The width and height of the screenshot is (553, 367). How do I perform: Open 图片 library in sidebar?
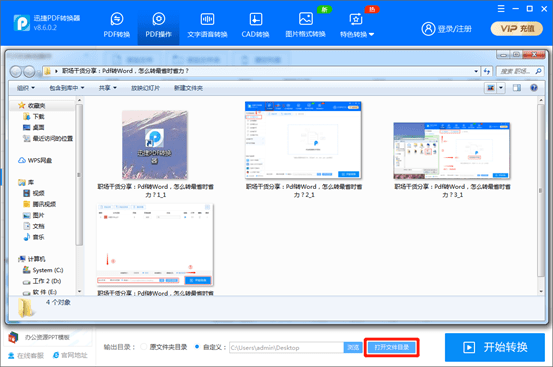[x=34, y=215]
